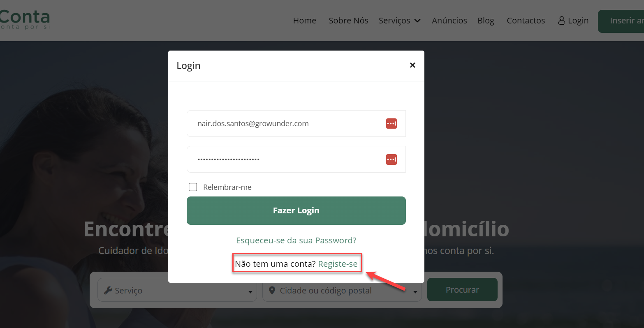Open the Serviço dropdown arrow
This screenshot has height=328, width=644.
point(250,292)
